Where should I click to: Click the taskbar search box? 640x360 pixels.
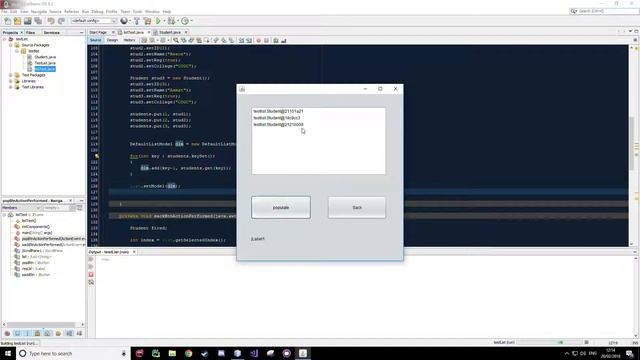click(x=73, y=353)
